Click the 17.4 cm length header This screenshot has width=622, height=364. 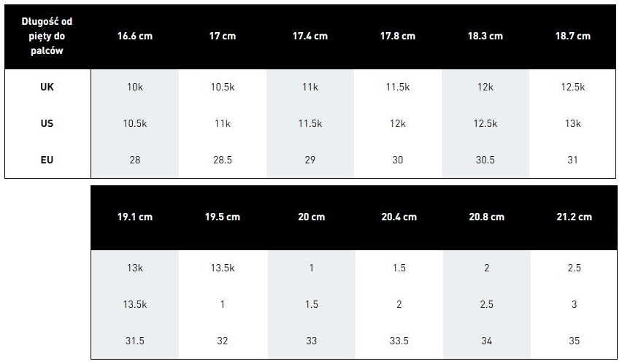point(310,36)
